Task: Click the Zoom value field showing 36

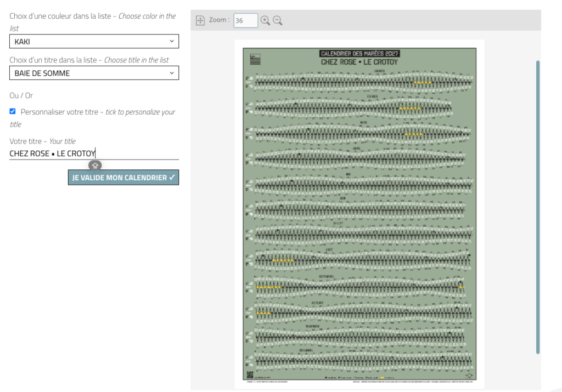Action: pyautogui.click(x=245, y=20)
